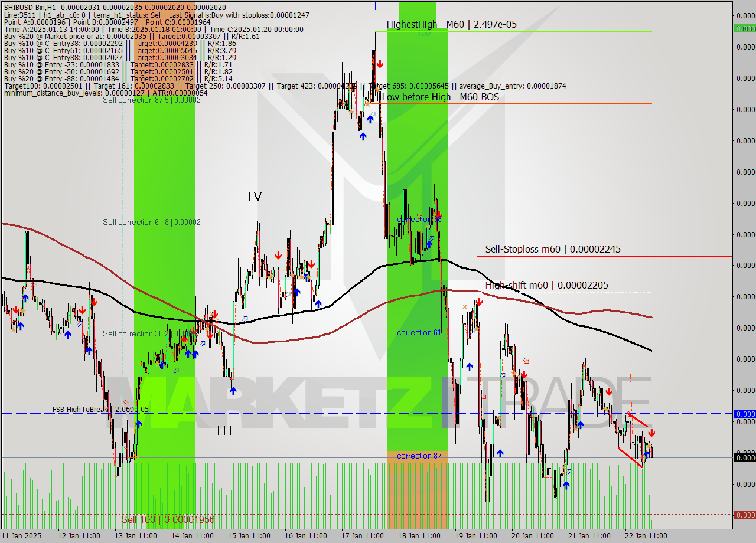Click the '16 Jan 11:00' time axis label
The height and width of the screenshot is (543, 756).
click(305, 536)
